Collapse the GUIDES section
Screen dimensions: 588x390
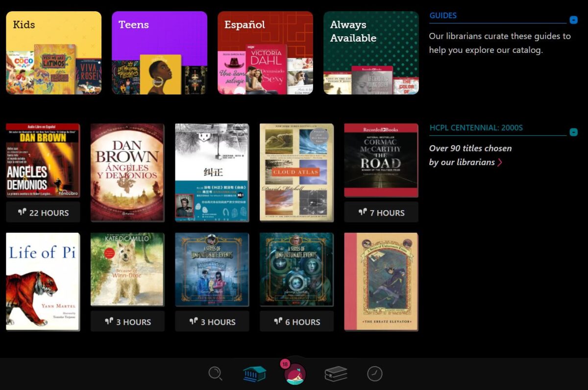click(573, 21)
